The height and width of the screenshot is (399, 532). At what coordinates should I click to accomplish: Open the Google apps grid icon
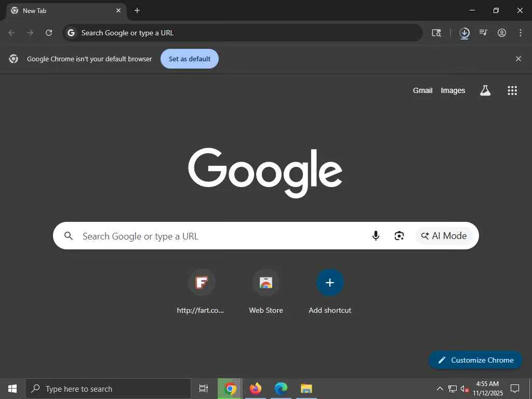[512, 90]
